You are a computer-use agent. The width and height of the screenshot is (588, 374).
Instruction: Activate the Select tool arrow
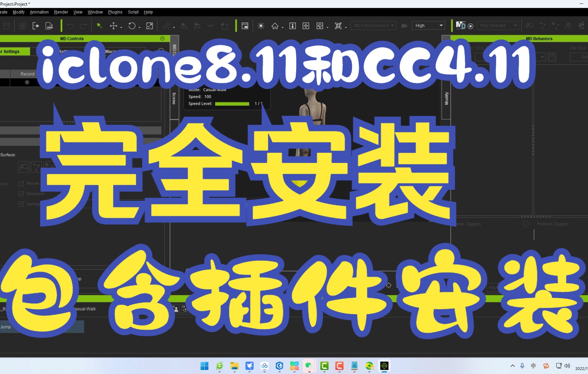[x=99, y=26]
